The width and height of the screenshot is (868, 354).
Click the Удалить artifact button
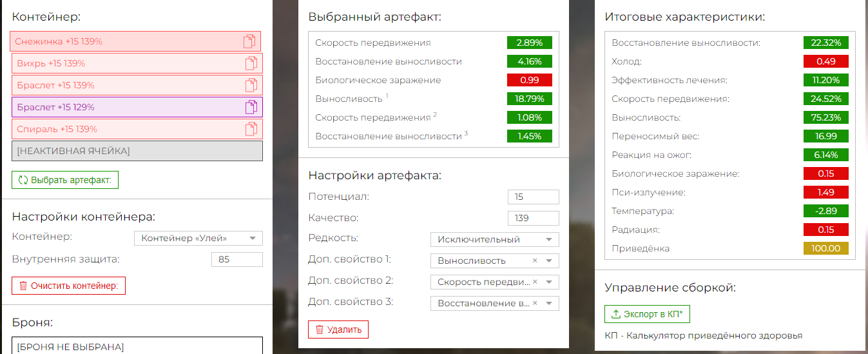(338, 329)
